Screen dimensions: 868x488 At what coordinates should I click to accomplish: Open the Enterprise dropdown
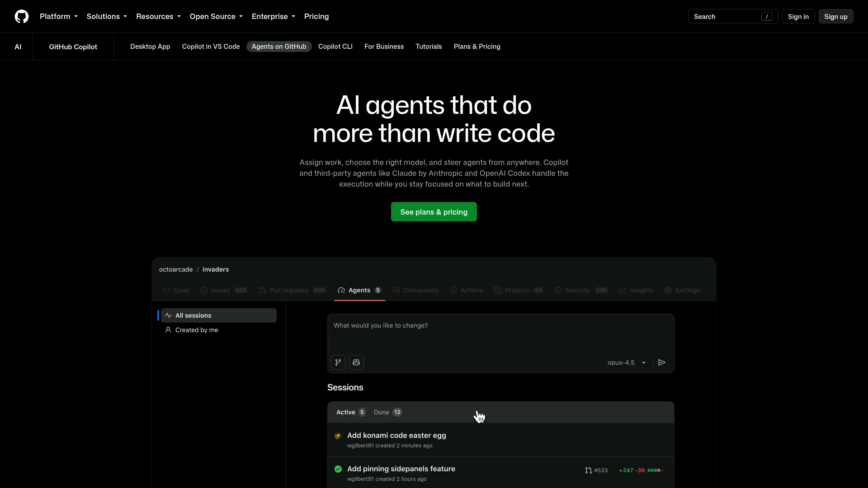[x=274, y=16]
